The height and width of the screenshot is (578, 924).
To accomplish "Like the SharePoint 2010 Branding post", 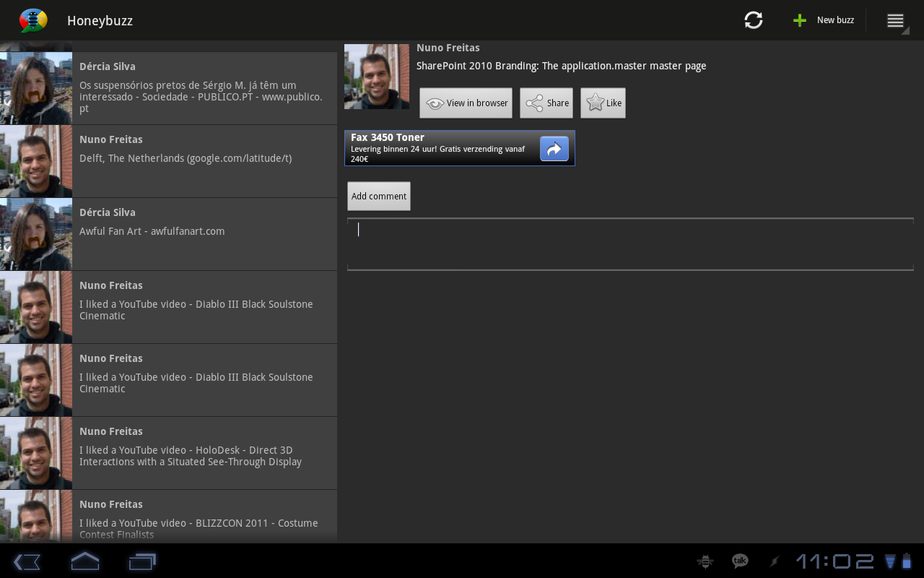I will 603,103.
